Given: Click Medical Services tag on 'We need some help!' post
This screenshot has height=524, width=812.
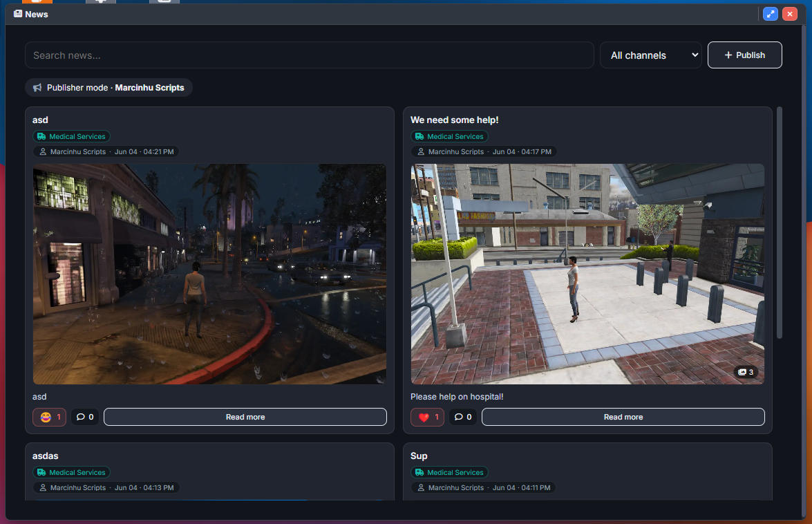Looking at the screenshot, I should (449, 137).
